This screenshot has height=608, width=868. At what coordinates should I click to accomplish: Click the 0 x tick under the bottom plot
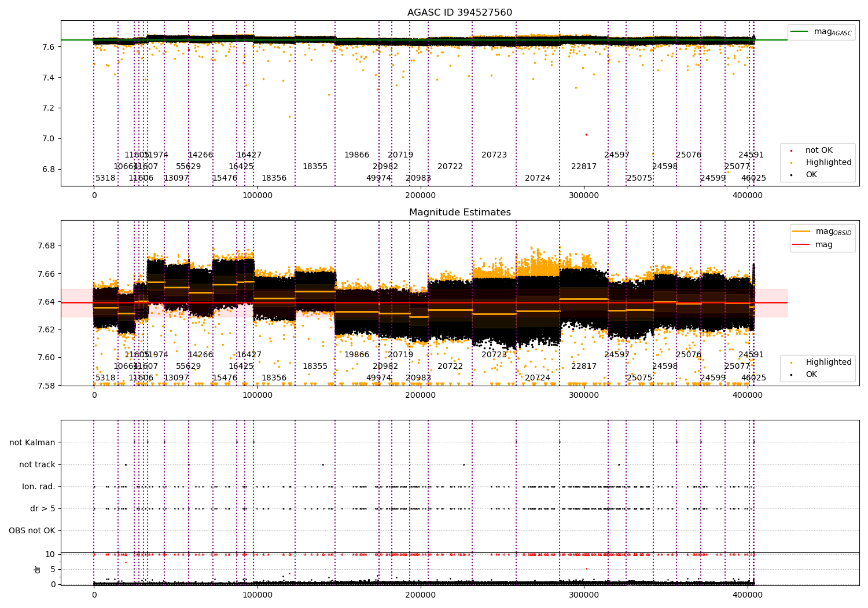94,595
